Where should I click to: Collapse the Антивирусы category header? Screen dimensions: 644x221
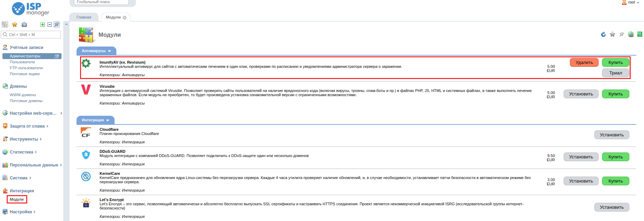pyautogui.click(x=96, y=51)
